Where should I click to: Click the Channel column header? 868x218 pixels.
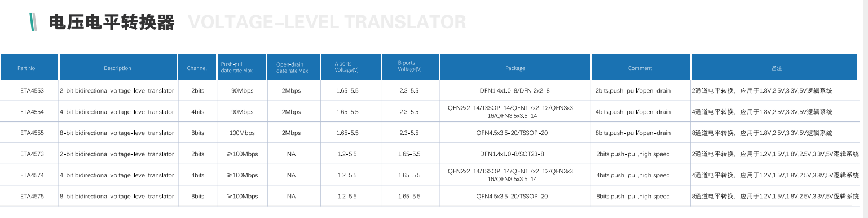coord(197,67)
